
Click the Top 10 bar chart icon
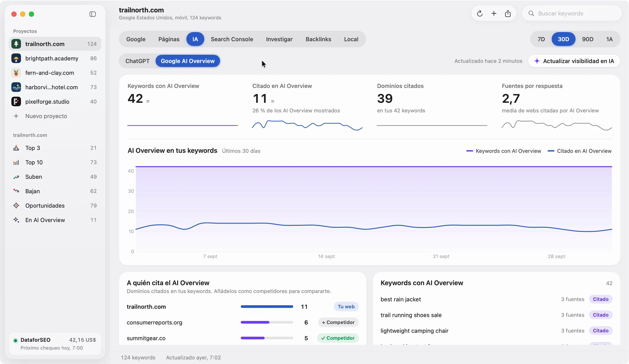click(16, 162)
